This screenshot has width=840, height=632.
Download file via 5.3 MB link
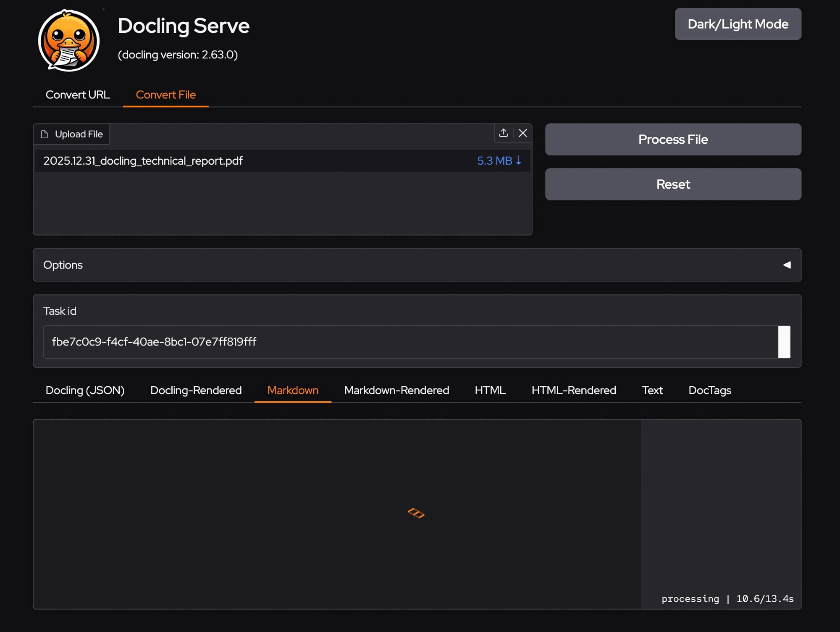[x=499, y=161]
